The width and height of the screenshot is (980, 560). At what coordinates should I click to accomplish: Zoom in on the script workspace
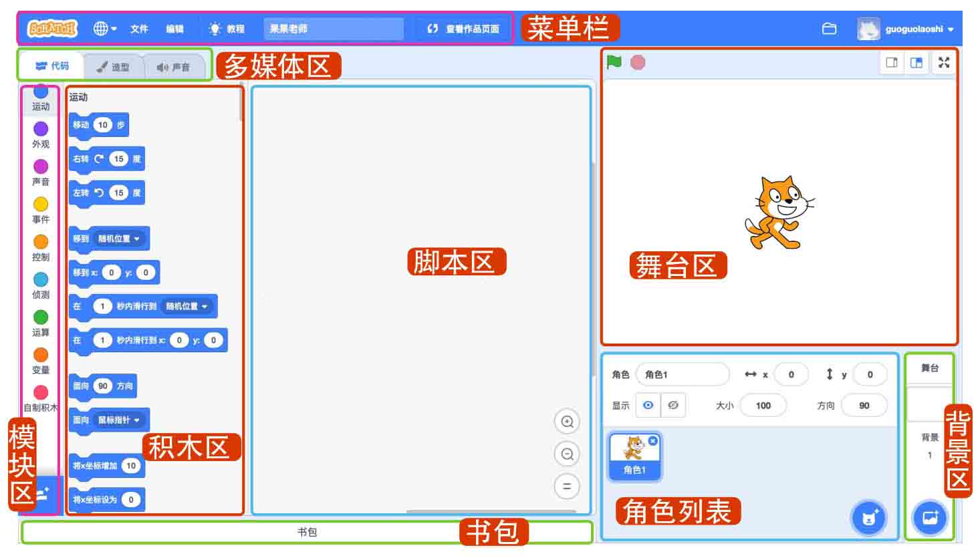[567, 422]
